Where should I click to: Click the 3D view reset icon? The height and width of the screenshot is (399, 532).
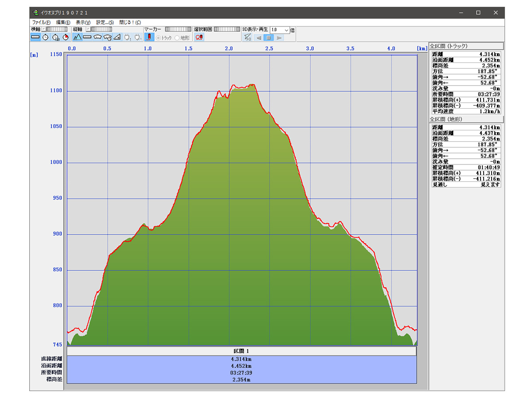coord(248,38)
